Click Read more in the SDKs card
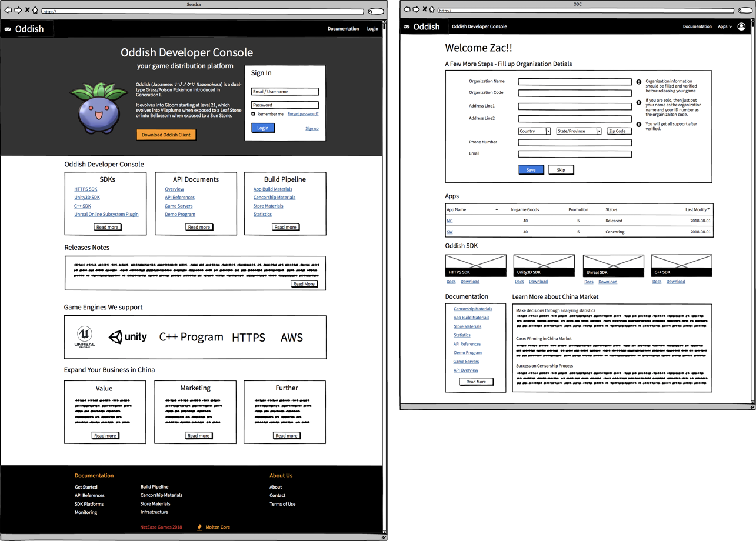 point(107,227)
